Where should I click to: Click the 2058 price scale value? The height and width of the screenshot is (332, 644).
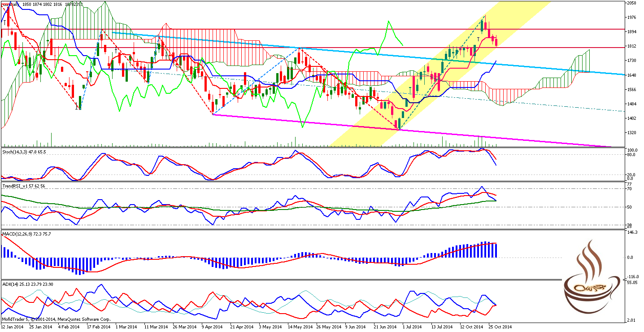click(x=631, y=3)
